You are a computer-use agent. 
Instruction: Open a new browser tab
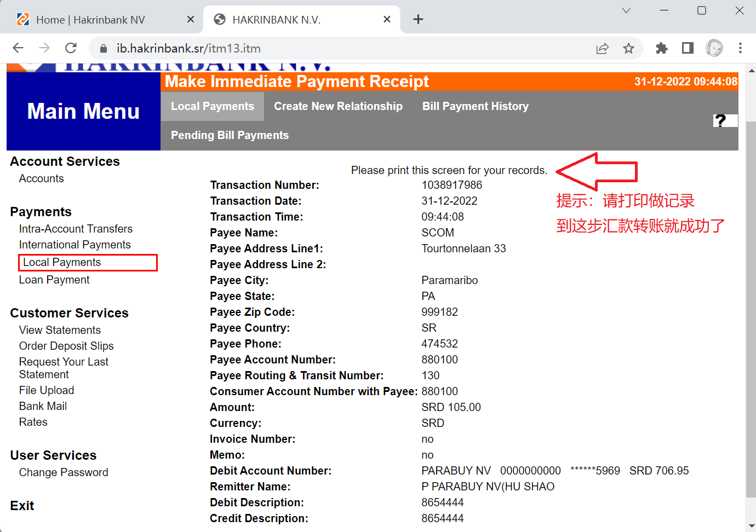(x=418, y=20)
